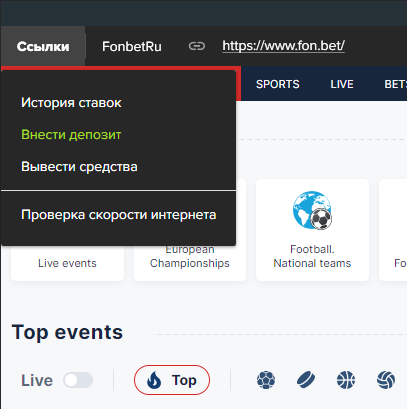Select the volleyball sport filter icon
407x409 pixels.
tap(386, 380)
